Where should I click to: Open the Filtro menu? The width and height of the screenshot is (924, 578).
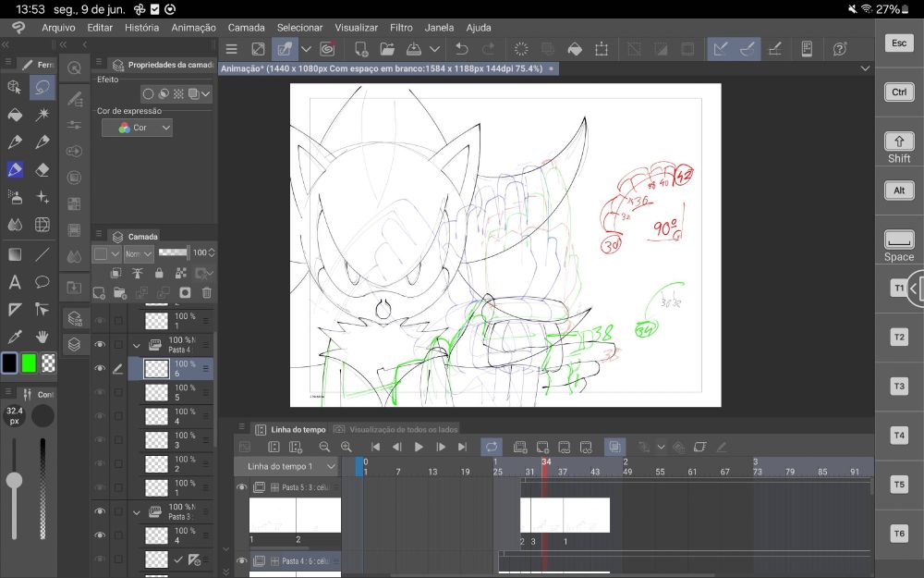(401, 28)
